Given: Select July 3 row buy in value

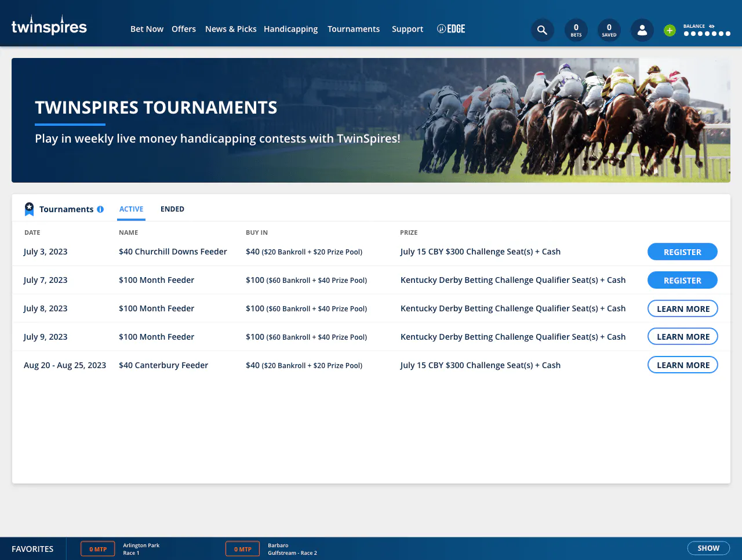Looking at the screenshot, I should 304,252.
